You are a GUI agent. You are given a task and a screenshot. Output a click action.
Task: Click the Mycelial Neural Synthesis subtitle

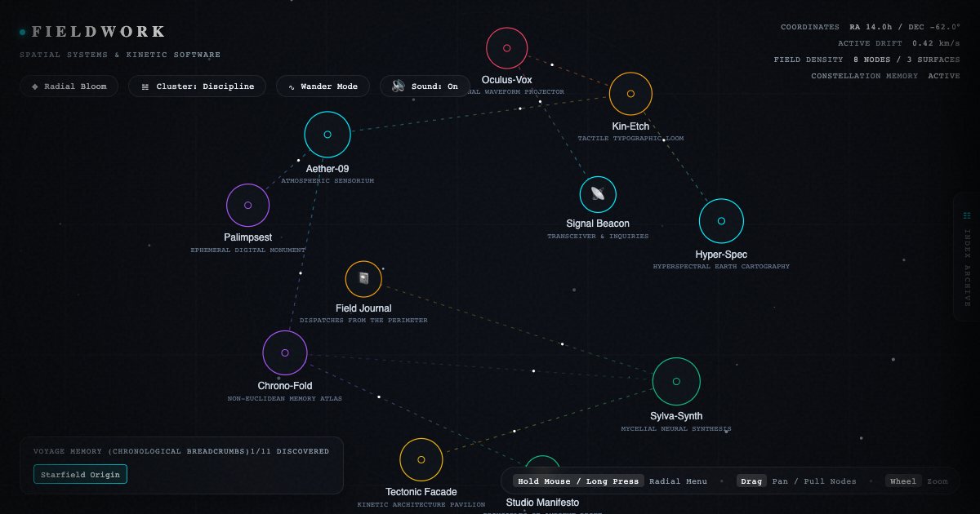tap(676, 428)
